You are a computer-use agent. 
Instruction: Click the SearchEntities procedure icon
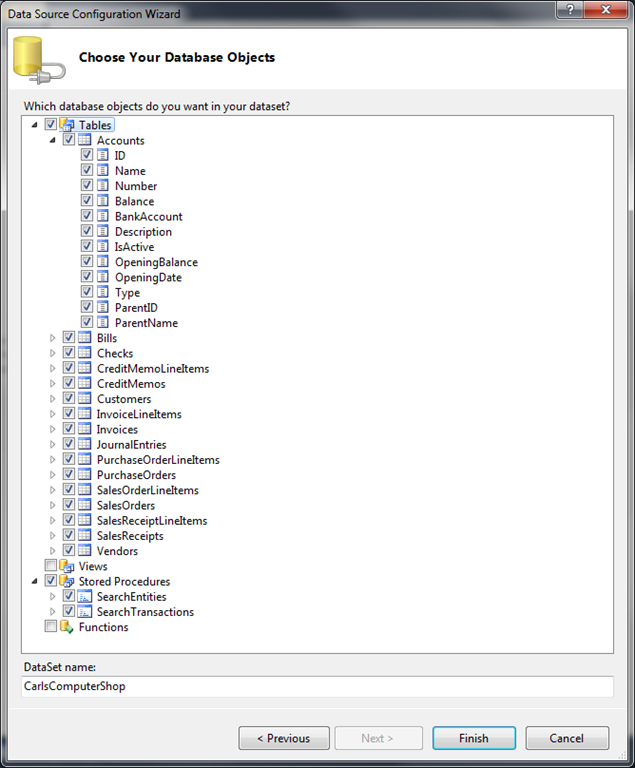tap(85, 597)
